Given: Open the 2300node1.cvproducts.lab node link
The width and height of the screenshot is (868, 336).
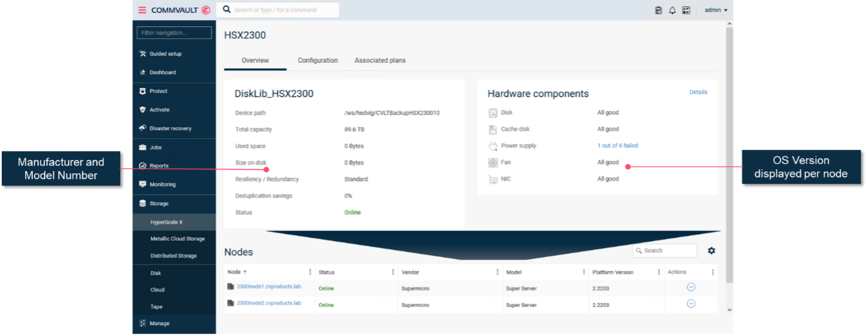Looking at the screenshot, I should tap(269, 286).
